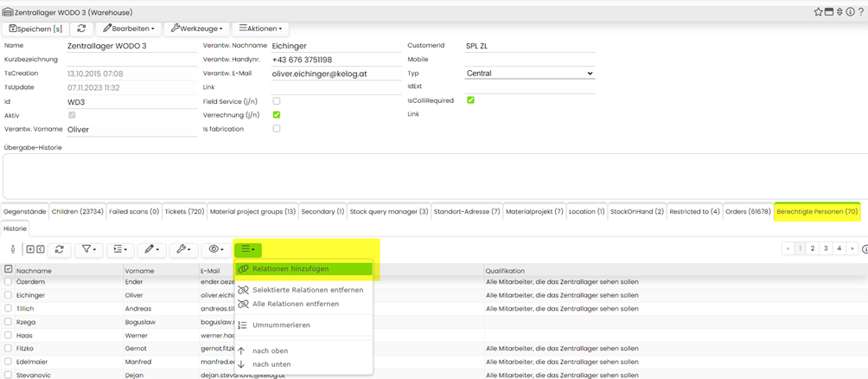Refresh the record using top toolbar reload button

[81, 29]
